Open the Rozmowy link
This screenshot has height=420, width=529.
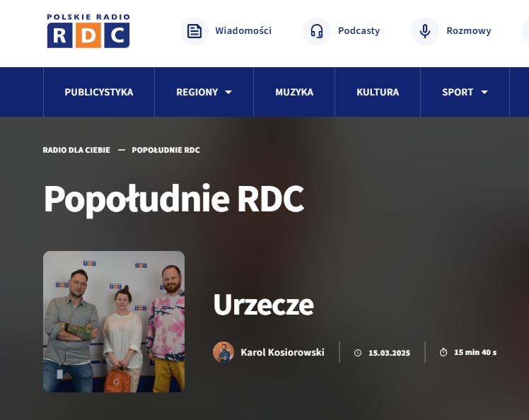(469, 30)
